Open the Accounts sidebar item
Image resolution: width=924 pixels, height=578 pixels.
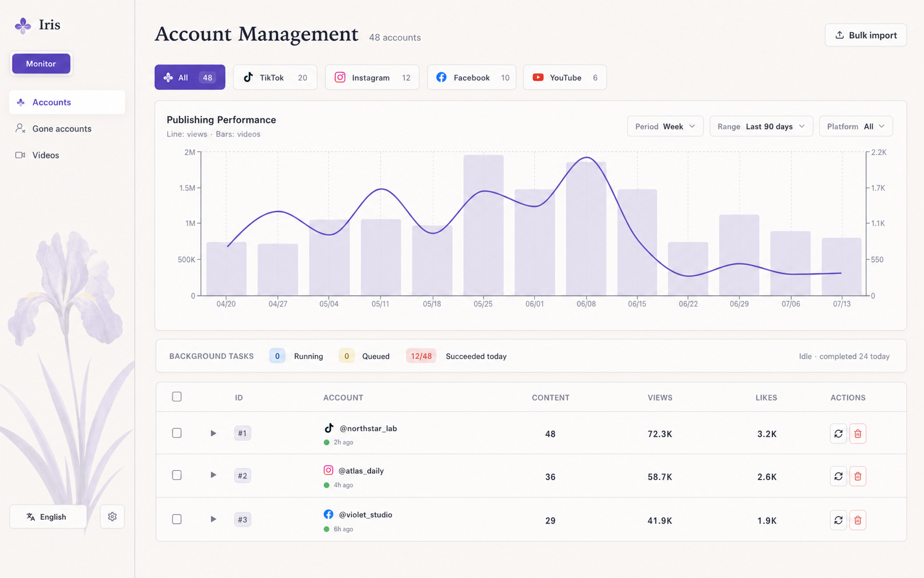tap(67, 102)
